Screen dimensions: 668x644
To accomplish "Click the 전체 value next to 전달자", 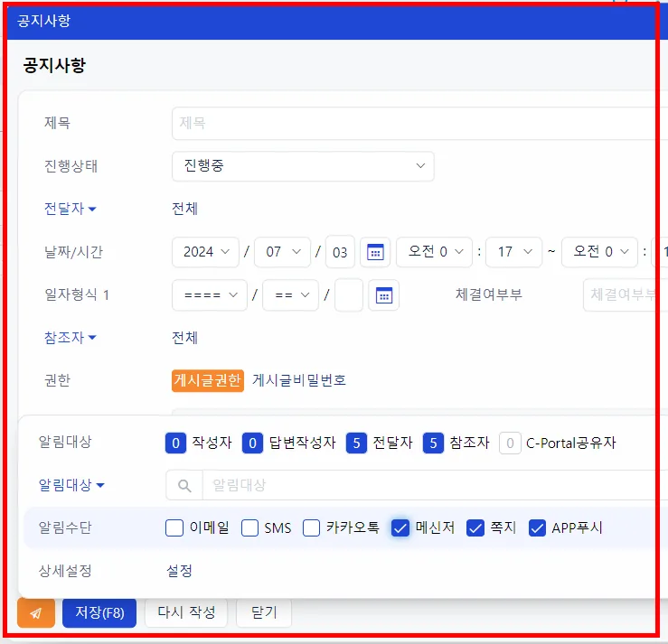I will [x=185, y=209].
